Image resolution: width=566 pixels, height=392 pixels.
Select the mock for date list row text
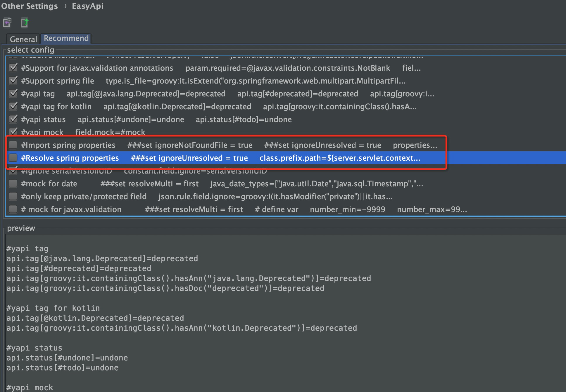coord(49,184)
